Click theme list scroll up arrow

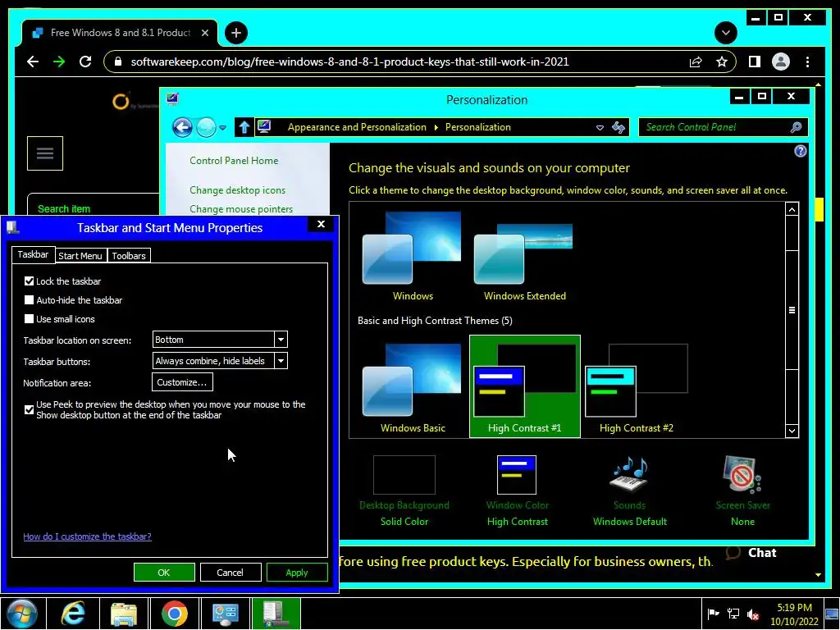click(792, 209)
